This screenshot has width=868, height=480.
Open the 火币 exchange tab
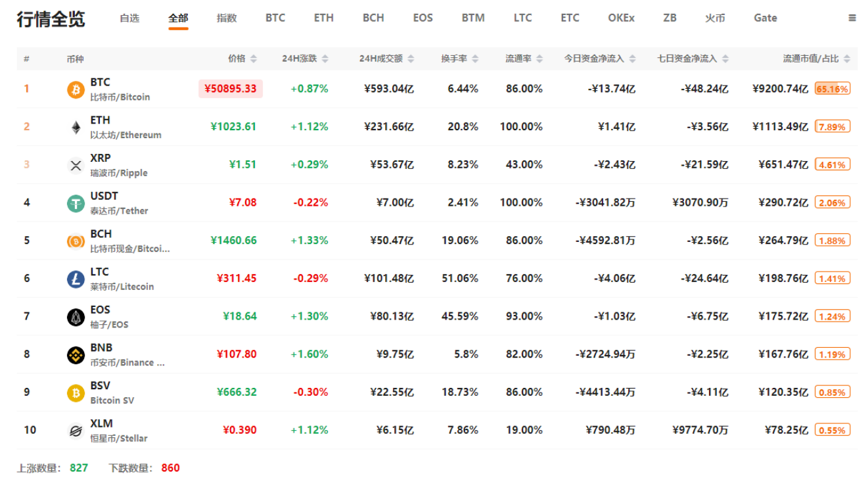715,18
